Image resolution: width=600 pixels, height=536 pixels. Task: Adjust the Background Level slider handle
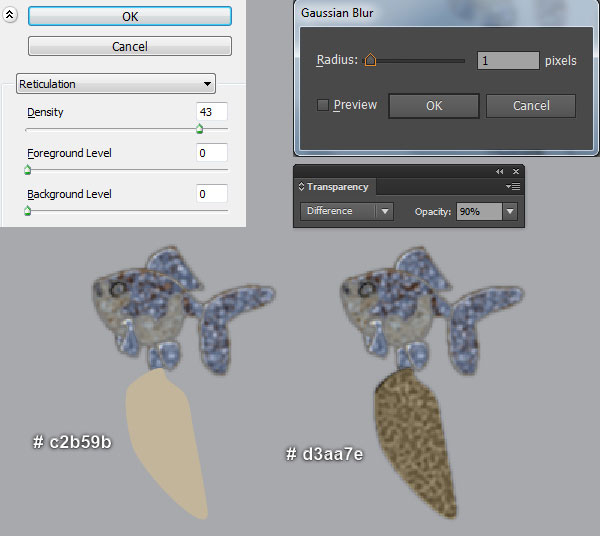click(x=28, y=210)
